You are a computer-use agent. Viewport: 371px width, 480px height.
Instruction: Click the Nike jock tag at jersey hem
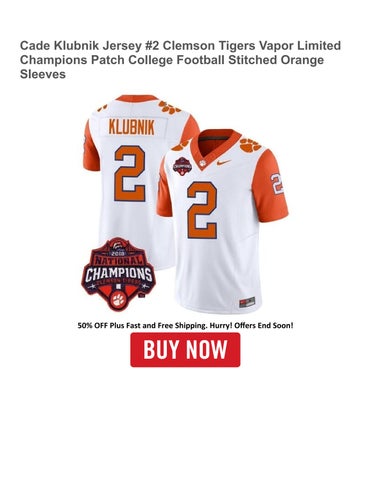pos(247,302)
